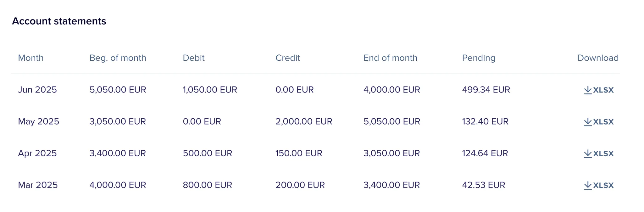644x212 pixels.
Task: Select the Mar 2025 row label
Action: pyautogui.click(x=38, y=185)
